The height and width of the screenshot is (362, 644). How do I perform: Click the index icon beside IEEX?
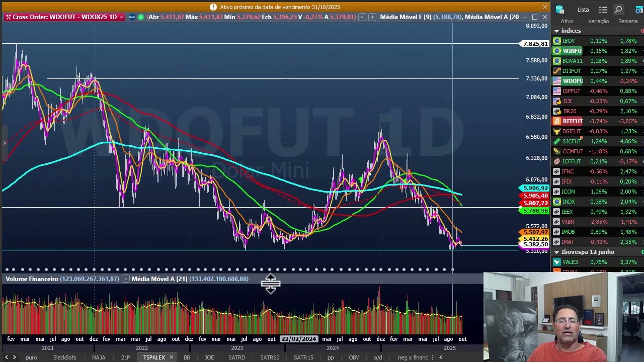[556, 212]
